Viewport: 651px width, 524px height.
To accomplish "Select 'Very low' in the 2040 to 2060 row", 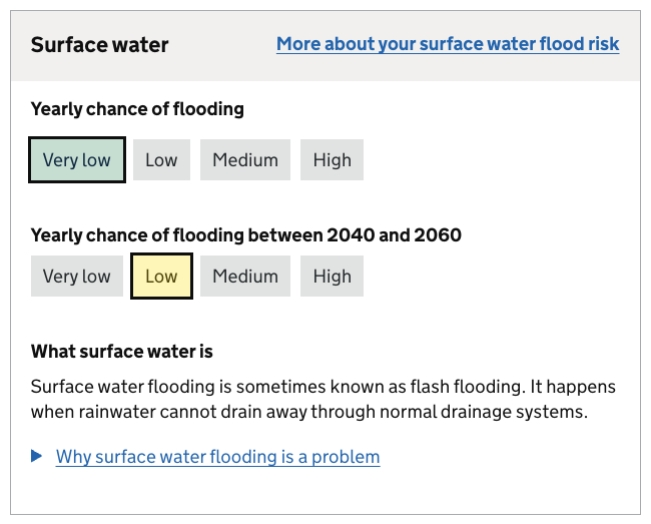I will tap(77, 276).
